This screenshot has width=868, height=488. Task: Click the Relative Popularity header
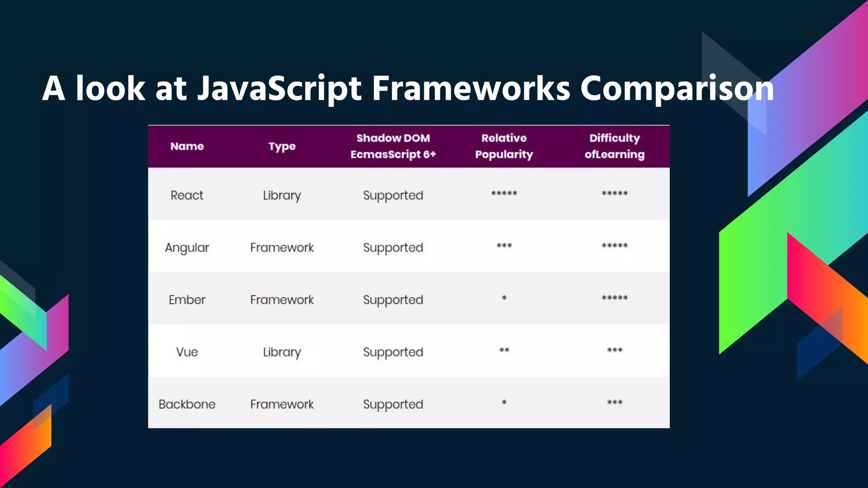pos(504,146)
